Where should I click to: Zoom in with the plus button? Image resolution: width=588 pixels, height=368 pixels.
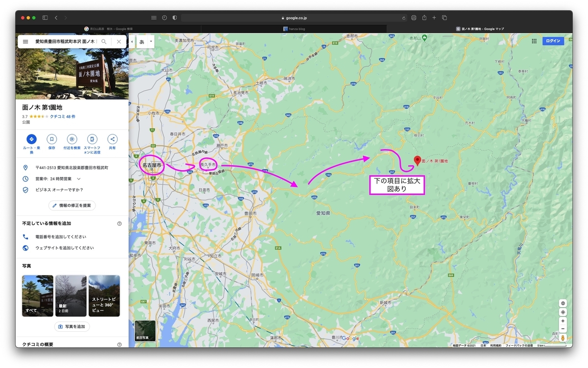tap(563, 321)
